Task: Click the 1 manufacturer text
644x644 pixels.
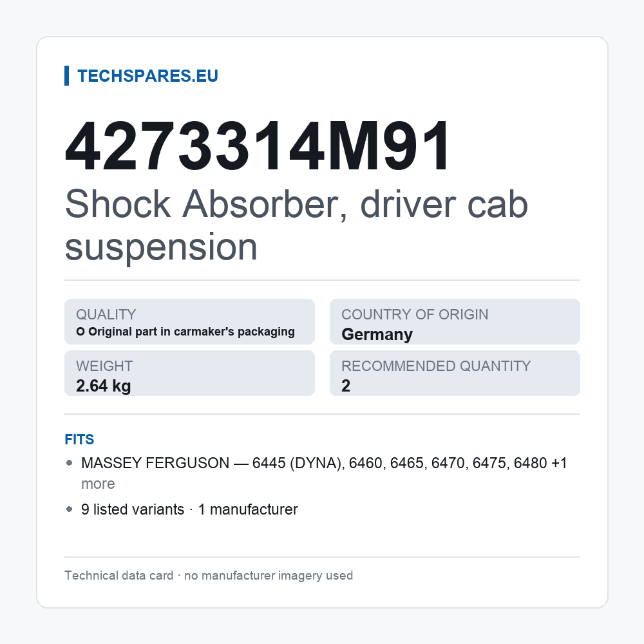Action: [x=248, y=509]
